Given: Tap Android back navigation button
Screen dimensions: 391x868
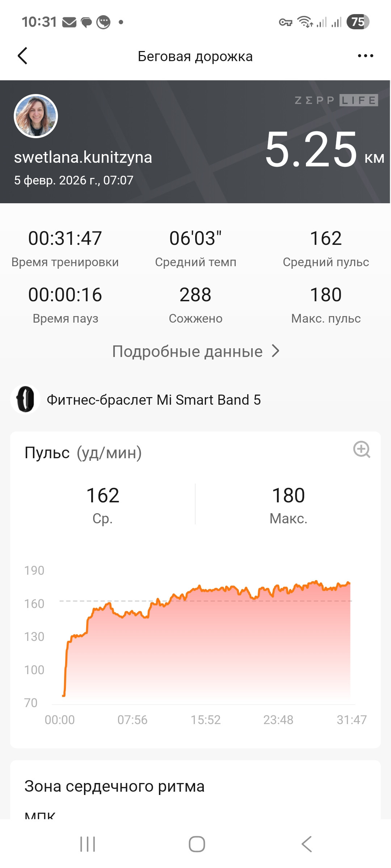Looking at the screenshot, I should point(306,844).
